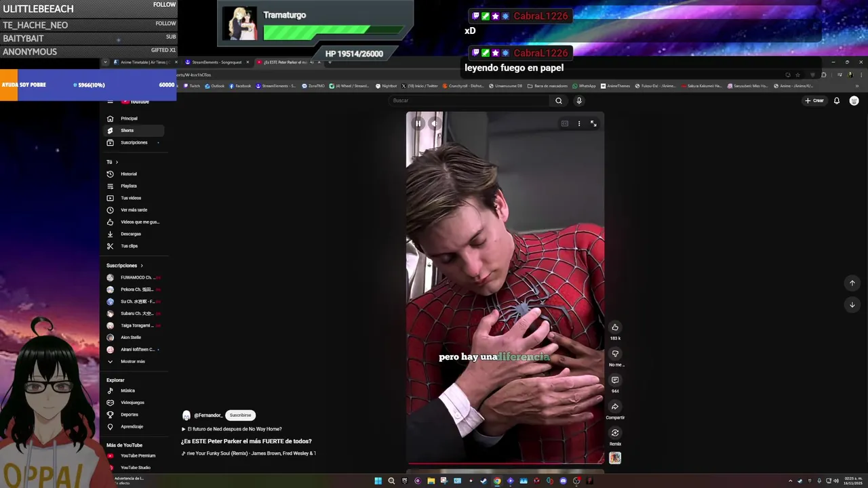Click the YouTube search magnifier button

(559, 101)
